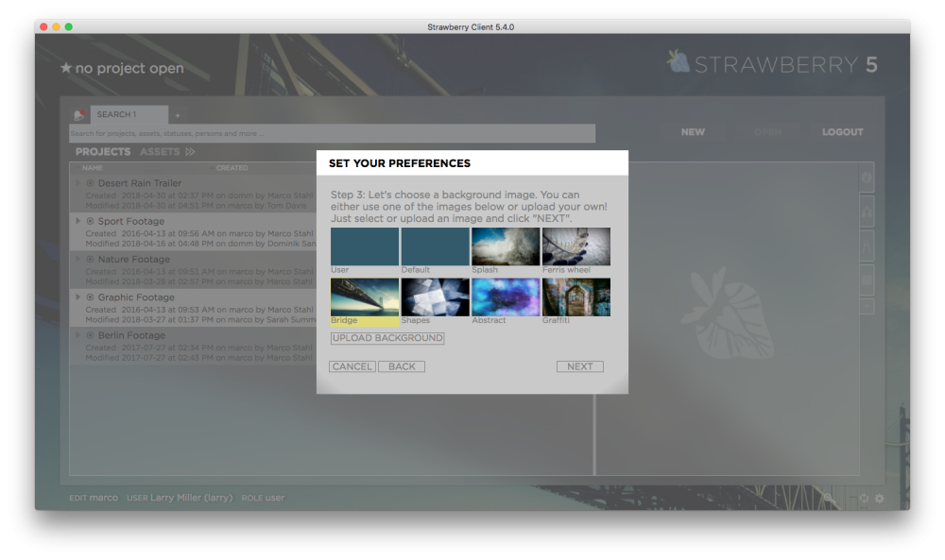Go back using the BACK button
This screenshot has width=945, height=560.
402,366
